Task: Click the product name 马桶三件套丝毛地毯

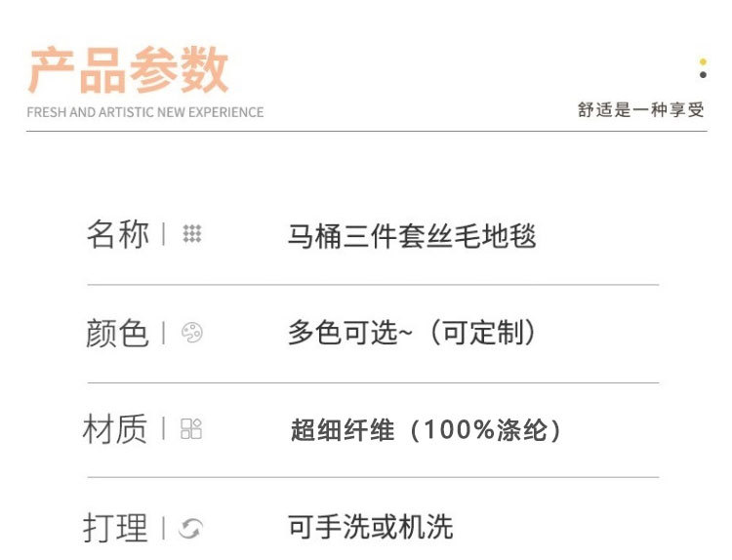Action: (x=412, y=235)
